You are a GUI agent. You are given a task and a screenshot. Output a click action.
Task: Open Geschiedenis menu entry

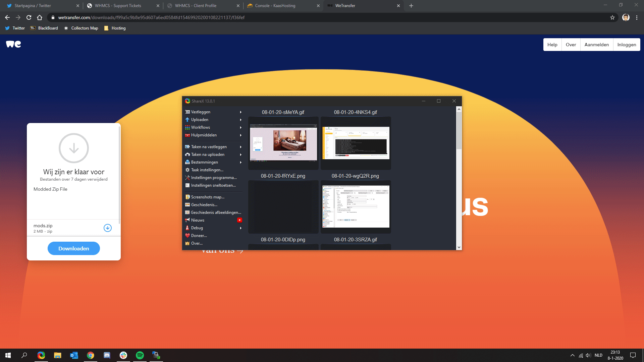[204, 205]
